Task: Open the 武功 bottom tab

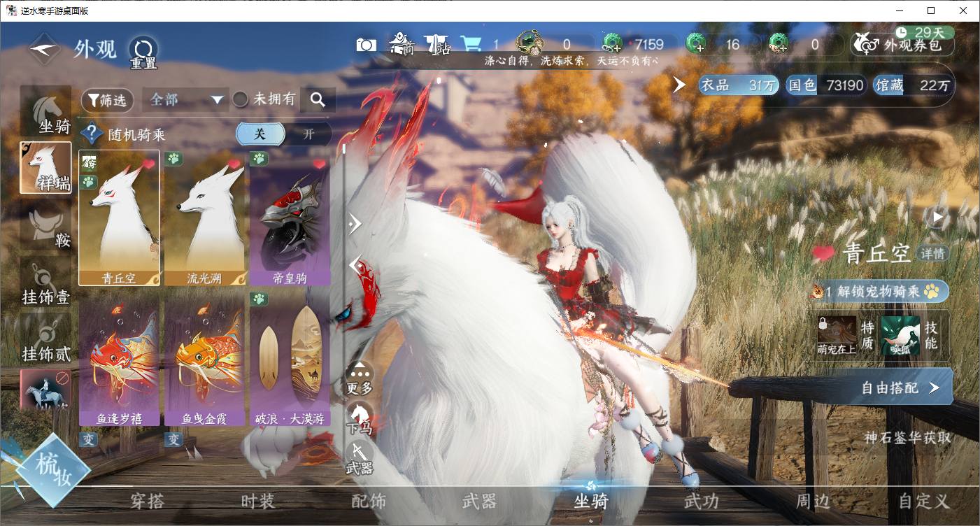Action: click(x=701, y=501)
